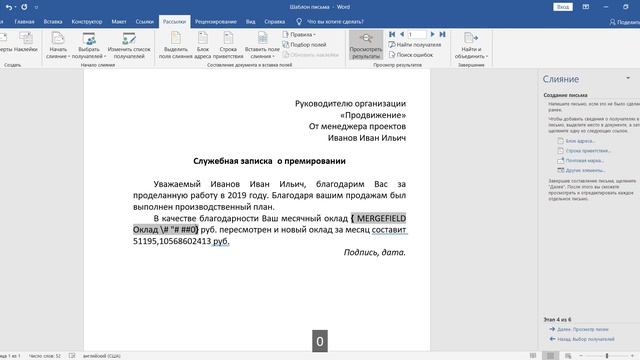This screenshot has height=360, width=640.
Task: Click language indicator in status bar
Action: pyautogui.click(x=102, y=356)
